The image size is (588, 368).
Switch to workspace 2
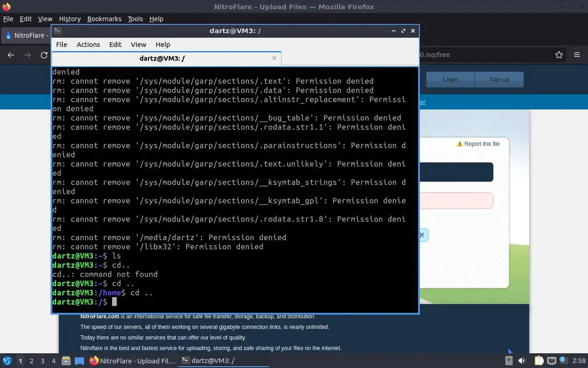tap(31, 361)
